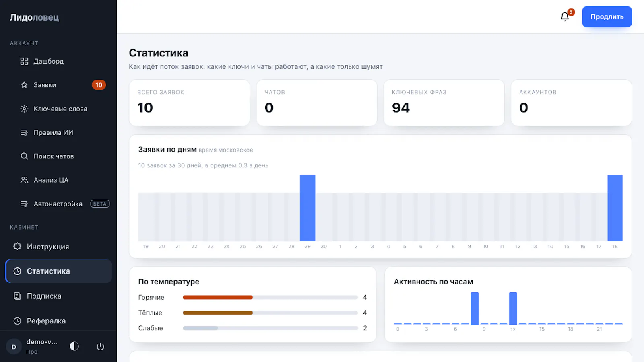Click the Заявки star icon
The width and height of the screenshot is (644, 362).
(x=24, y=85)
